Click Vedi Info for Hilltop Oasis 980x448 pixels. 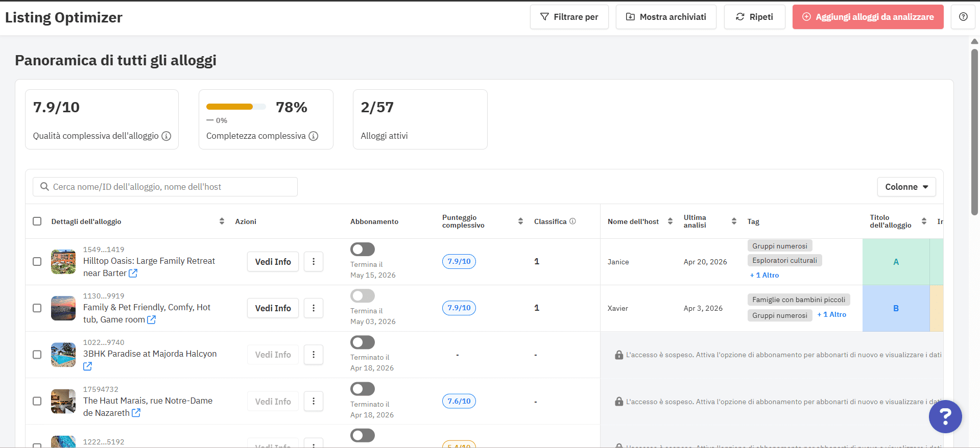273,261
